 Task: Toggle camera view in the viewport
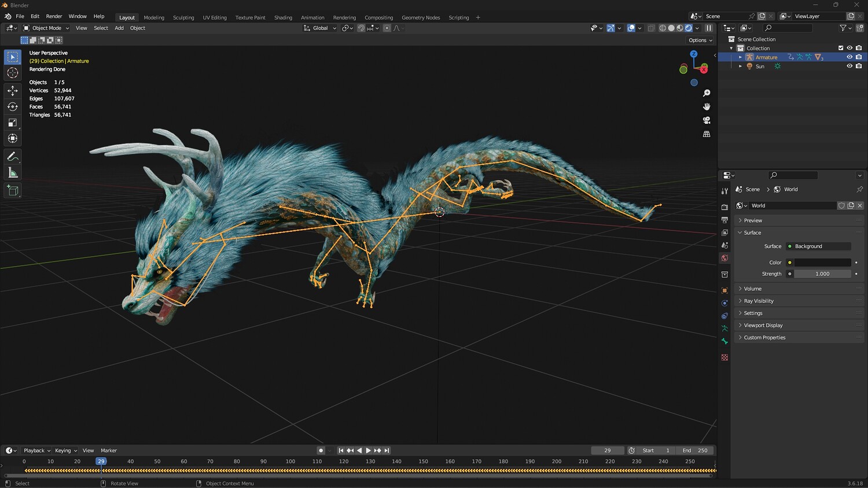point(707,120)
